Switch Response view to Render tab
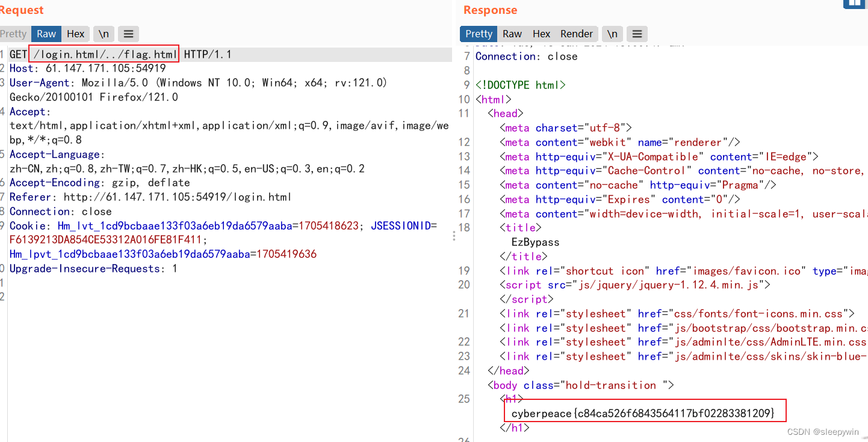 pos(577,34)
